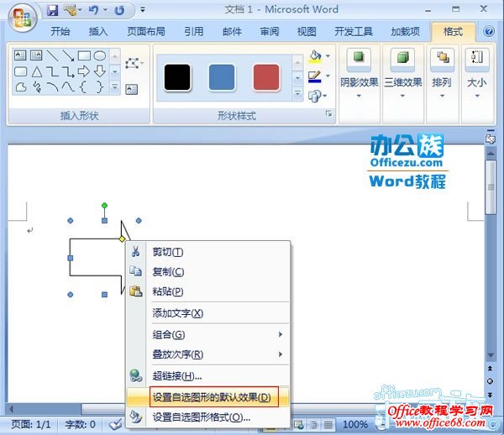The width and height of the screenshot is (504, 435).
Task: Click the 格式 contextual tab
Action: [x=454, y=31]
